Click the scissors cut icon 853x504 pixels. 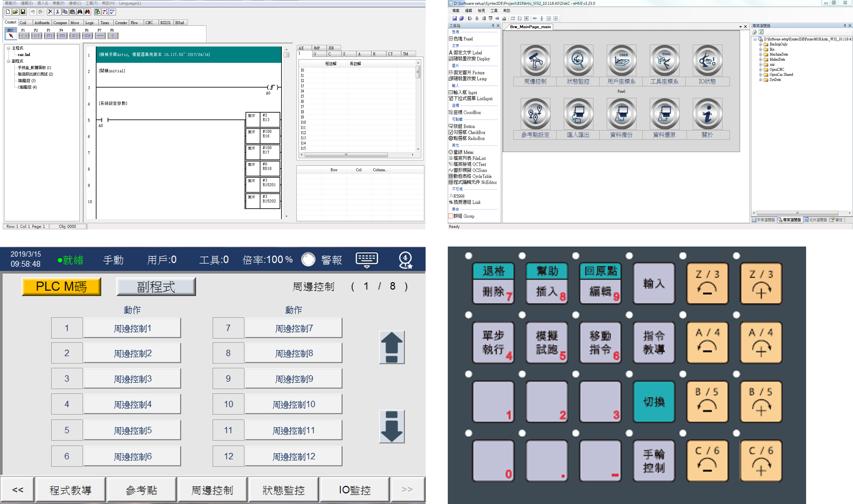[x=57, y=12]
